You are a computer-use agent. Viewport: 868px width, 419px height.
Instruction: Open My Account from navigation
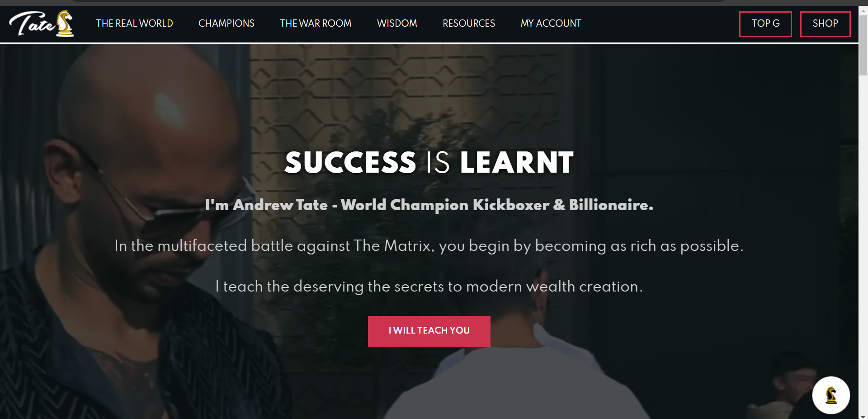click(551, 24)
